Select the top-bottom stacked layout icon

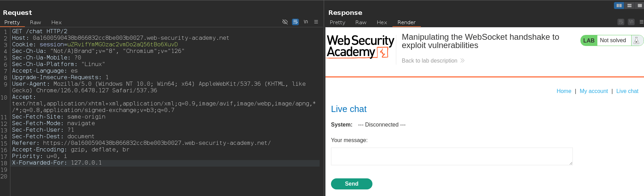pos(629,6)
